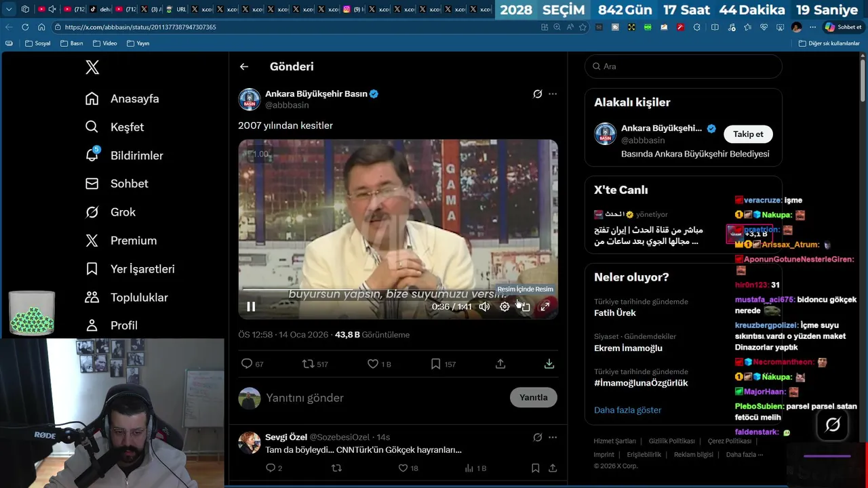Click the address bar URL
Screen dimensions: 868x488
point(141,27)
